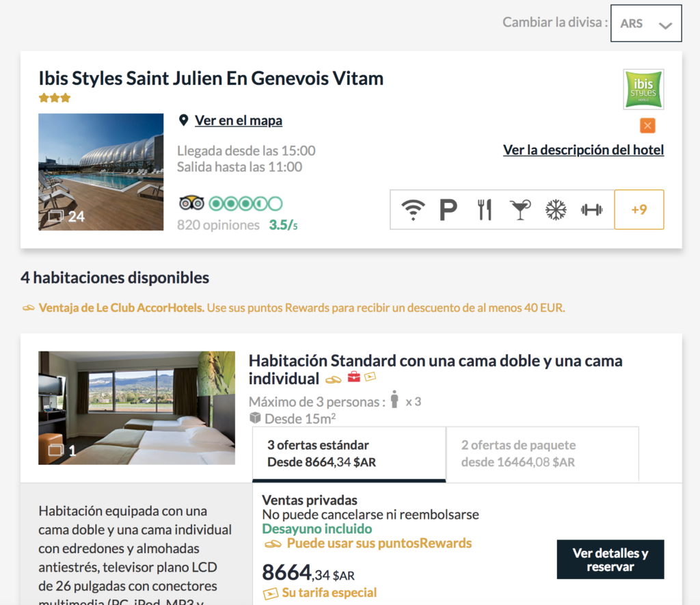
Task: Click the red suitcase icon beside room title
Action: tap(353, 377)
